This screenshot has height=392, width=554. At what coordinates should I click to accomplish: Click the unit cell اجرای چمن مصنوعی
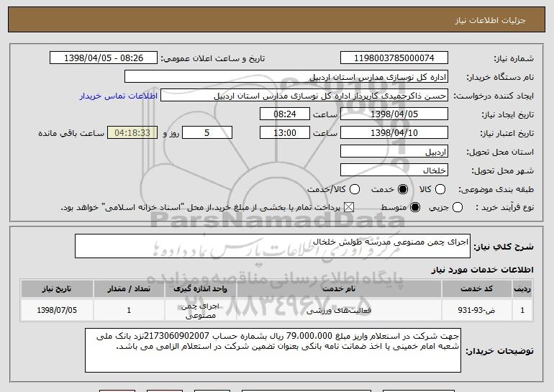click(200, 311)
